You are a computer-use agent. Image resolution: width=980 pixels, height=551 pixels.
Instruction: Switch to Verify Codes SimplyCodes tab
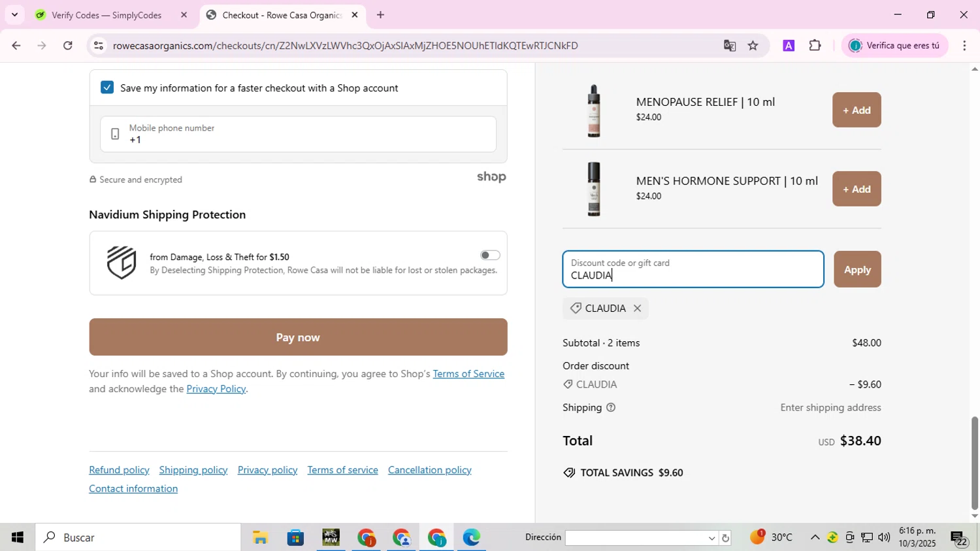[108, 15]
